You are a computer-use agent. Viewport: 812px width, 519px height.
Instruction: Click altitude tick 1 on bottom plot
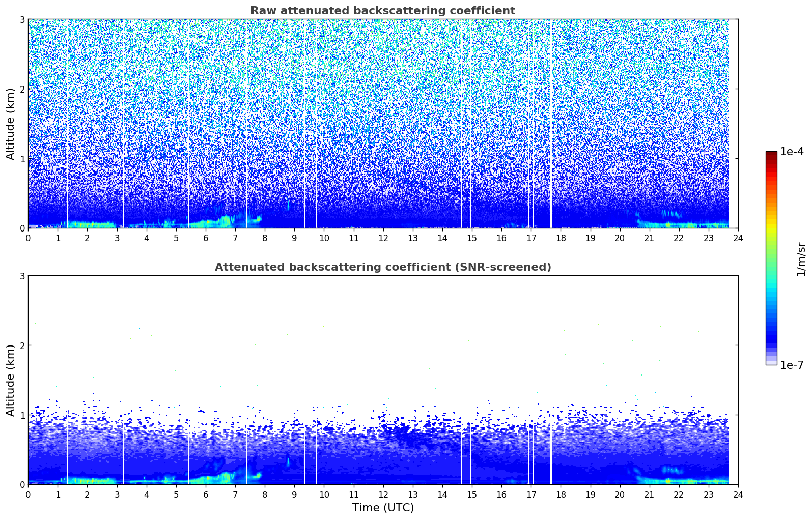[22, 415]
